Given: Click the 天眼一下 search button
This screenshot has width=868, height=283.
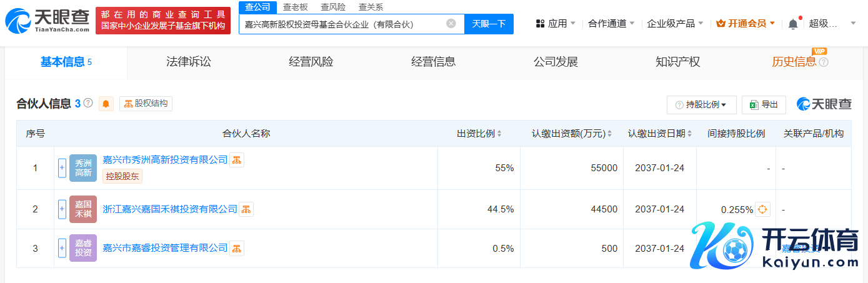Looking at the screenshot, I should [488, 24].
